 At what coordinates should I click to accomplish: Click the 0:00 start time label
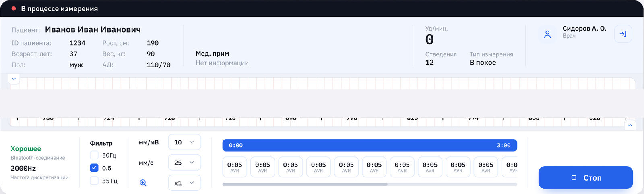tap(236, 145)
